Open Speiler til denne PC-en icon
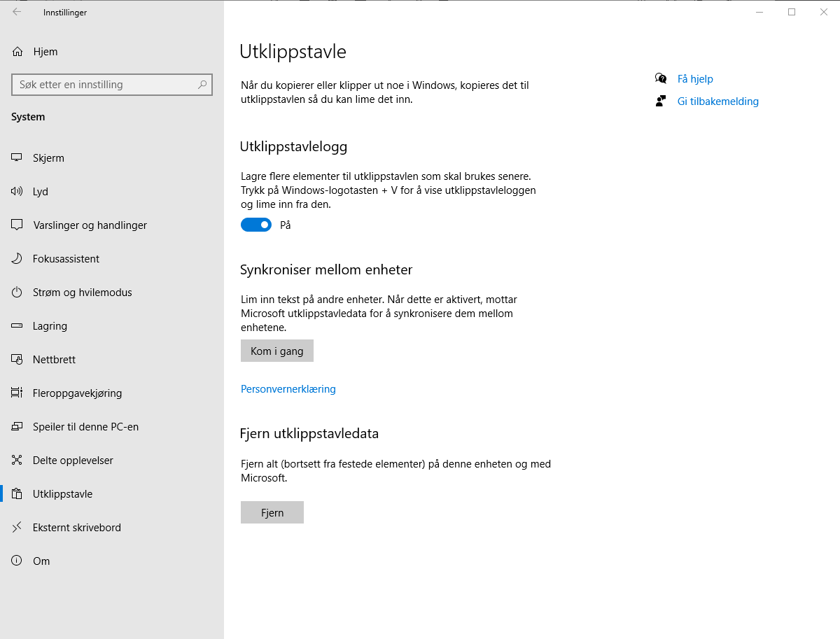The image size is (840, 639). tap(16, 426)
